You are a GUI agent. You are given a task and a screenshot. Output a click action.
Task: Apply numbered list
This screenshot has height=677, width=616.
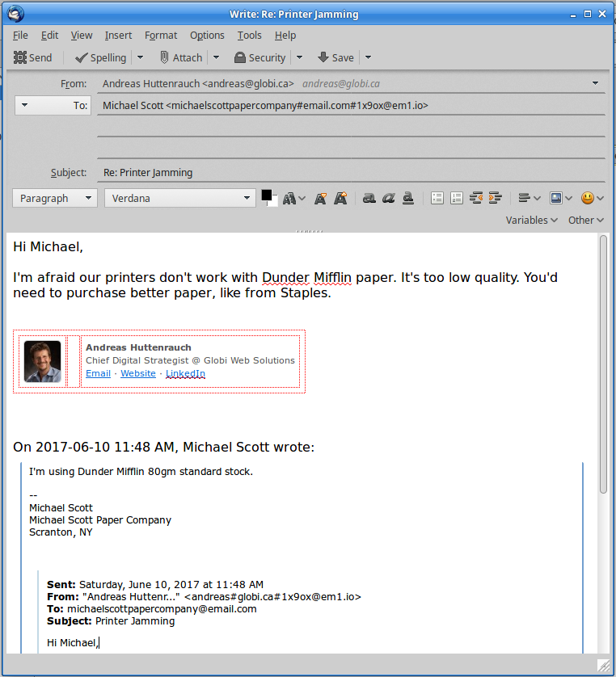pyautogui.click(x=457, y=198)
